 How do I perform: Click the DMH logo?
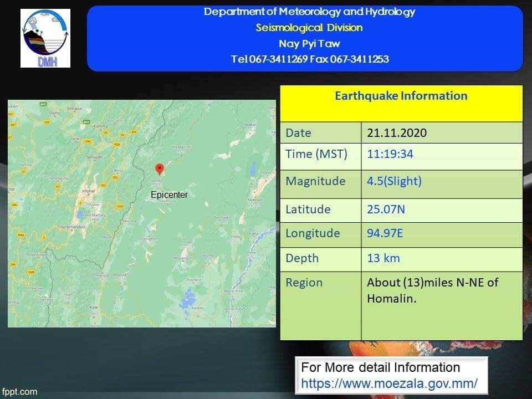coord(45,38)
